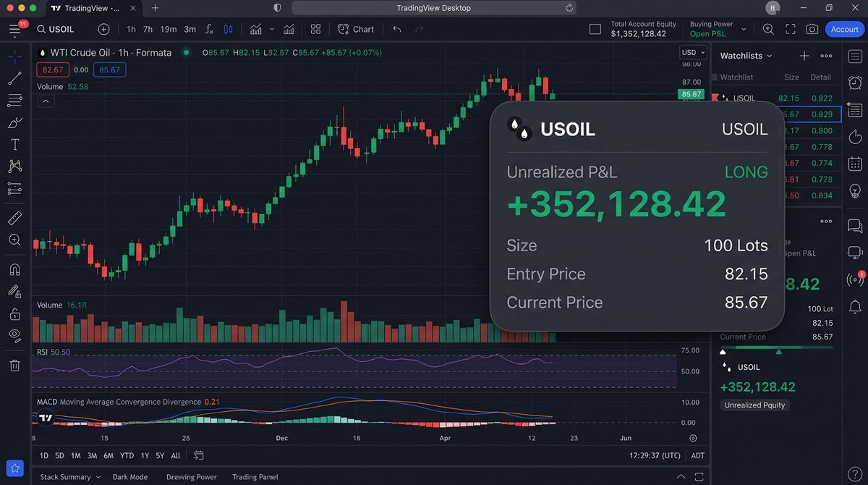Open the fx indicators menu
The image size is (868, 485).
coord(209,29)
